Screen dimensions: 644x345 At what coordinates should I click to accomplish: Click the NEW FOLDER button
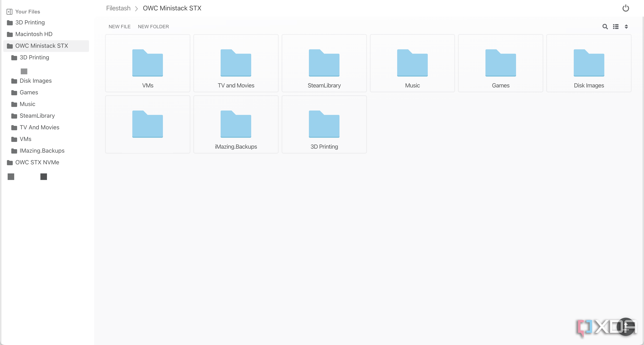point(153,27)
